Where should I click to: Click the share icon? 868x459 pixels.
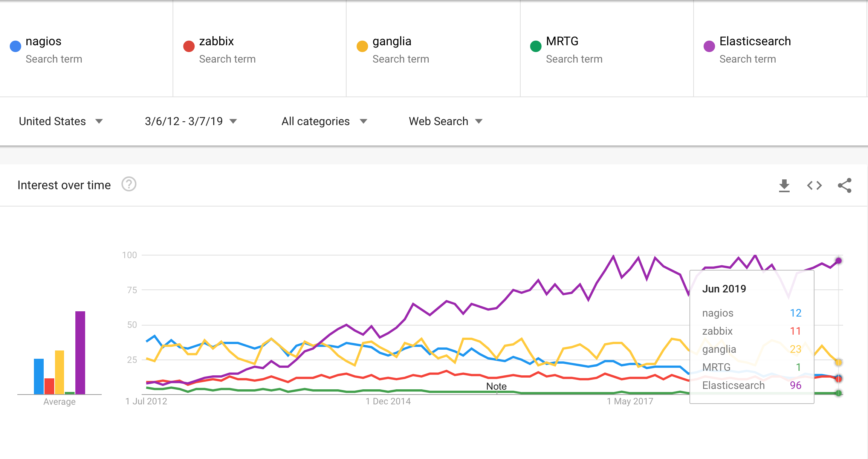click(844, 185)
